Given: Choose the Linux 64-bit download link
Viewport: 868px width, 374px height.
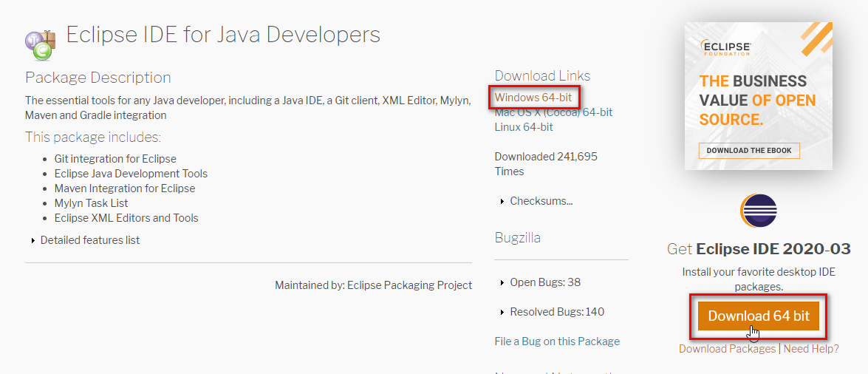Looking at the screenshot, I should tap(524, 127).
